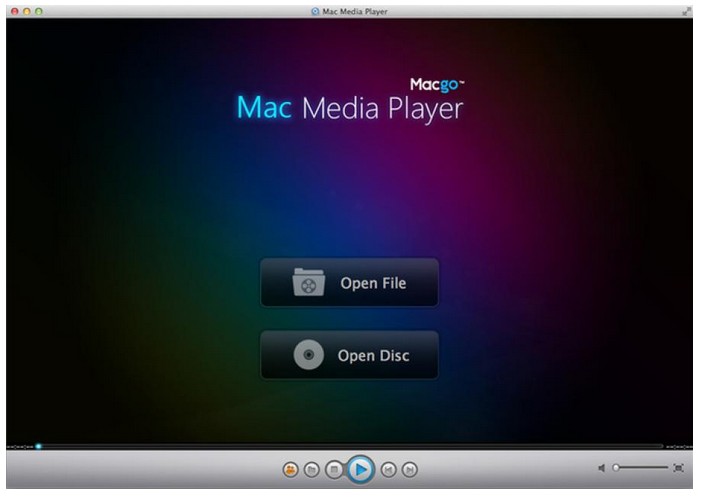Click the Open File button
Image resolution: width=701 pixels, height=498 pixels.
pos(349,283)
